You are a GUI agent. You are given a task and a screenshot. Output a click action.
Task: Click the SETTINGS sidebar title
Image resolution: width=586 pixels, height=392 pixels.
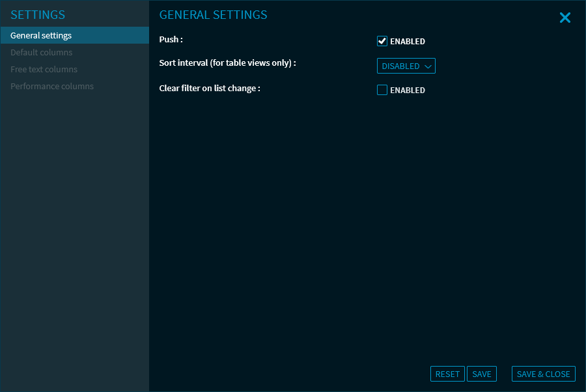[38, 15]
